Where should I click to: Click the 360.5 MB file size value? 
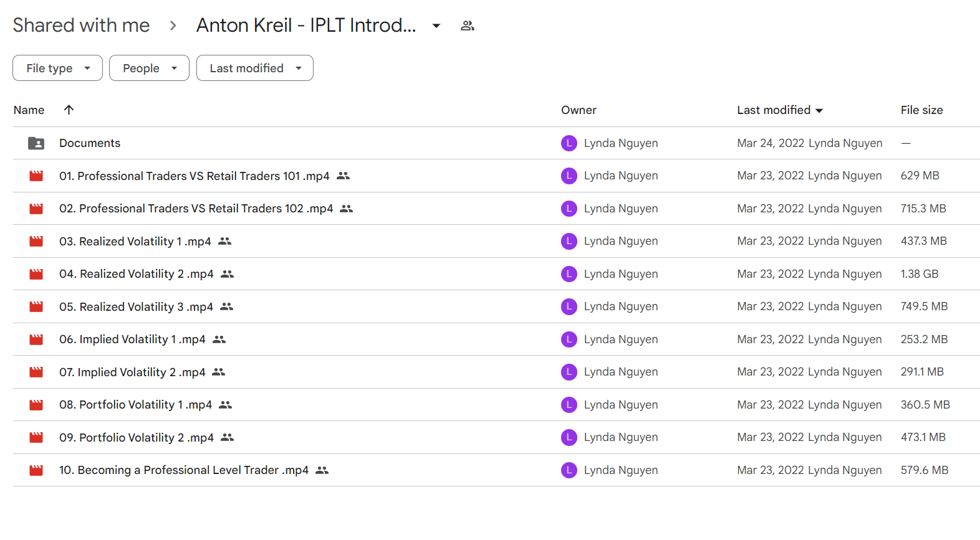click(x=925, y=405)
